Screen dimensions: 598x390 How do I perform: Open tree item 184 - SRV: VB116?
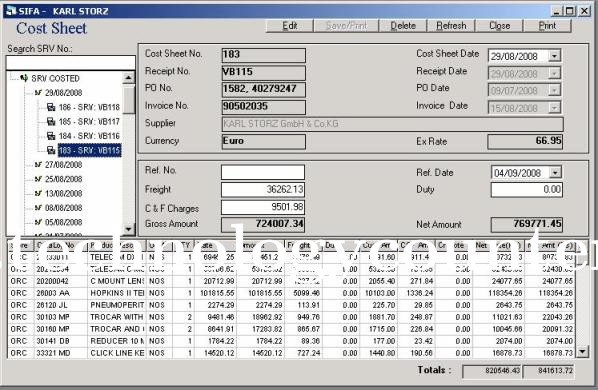click(89, 136)
